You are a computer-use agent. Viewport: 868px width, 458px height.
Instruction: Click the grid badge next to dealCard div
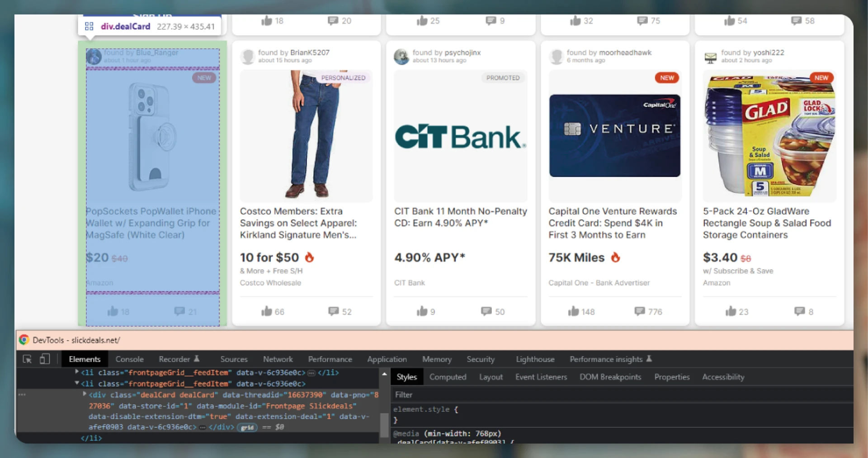point(247,427)
